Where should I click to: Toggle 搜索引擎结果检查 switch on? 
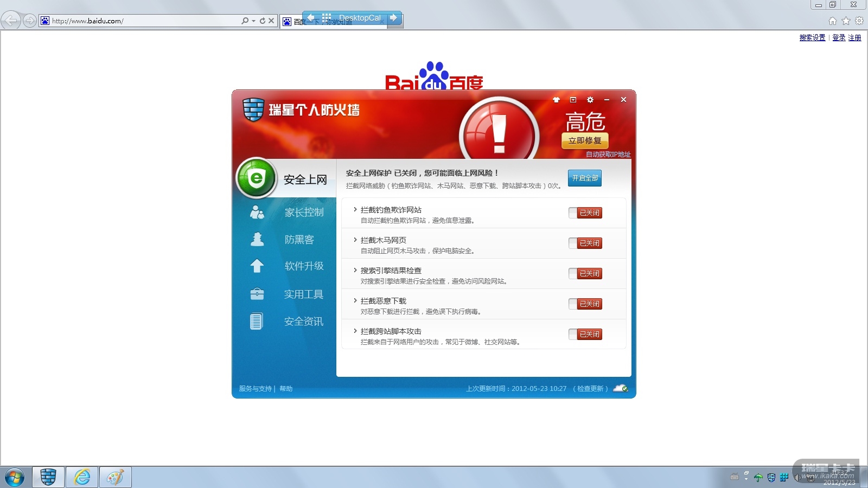coord(585,274)
